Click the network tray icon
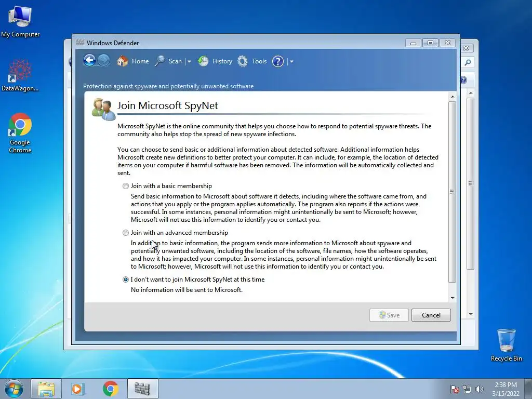The height and width of the screenshot is (399, 532). [467, 389]
